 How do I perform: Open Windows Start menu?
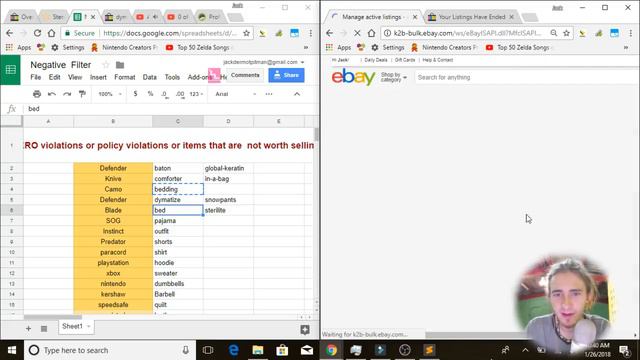[12, 350]
